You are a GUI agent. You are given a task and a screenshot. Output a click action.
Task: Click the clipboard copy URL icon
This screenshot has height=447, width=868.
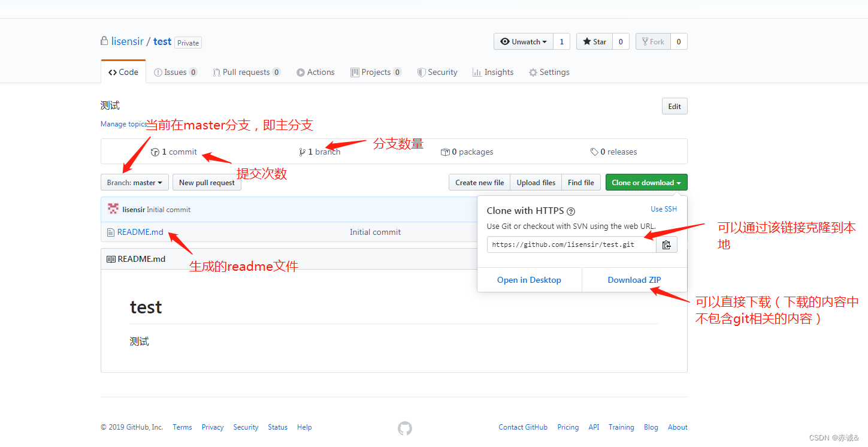pyautogui.click(x=666, y=244)
